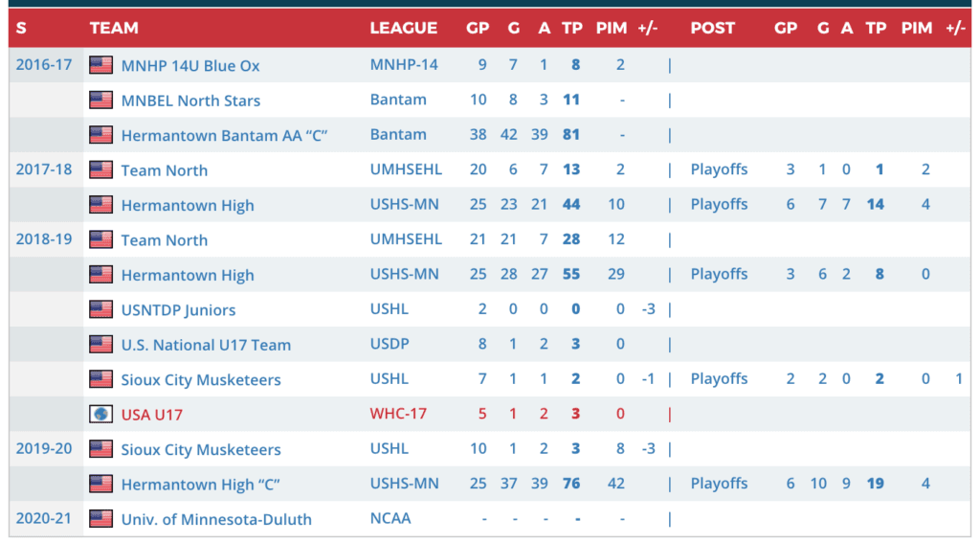Open the Univ. of Minnesota-Duluth team page

point(216,520)
